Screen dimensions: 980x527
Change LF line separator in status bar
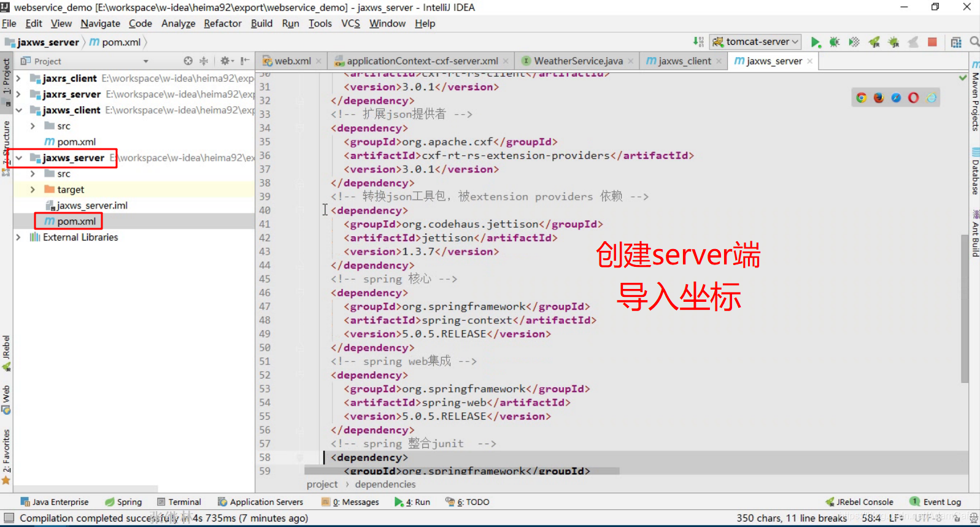pyautogui.click(x=896, y=518)
